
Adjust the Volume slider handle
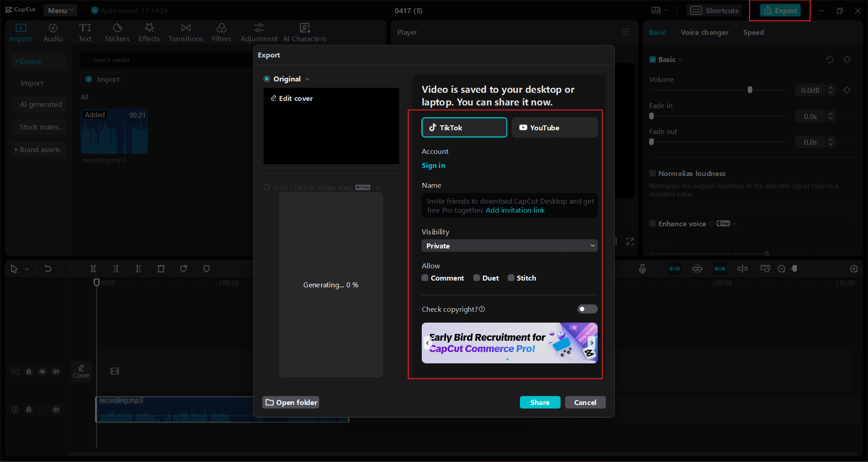pyautogui.click(x=750, y=90)
